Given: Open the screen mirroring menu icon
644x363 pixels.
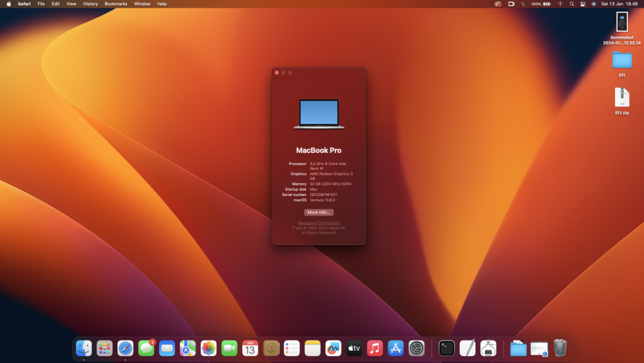Looking at the screenshot, I should pyautogui.click(x=511, y=4).
